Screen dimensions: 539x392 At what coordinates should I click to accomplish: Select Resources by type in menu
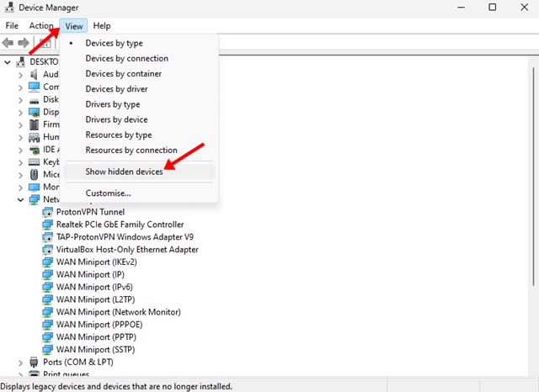click(118, 135)
